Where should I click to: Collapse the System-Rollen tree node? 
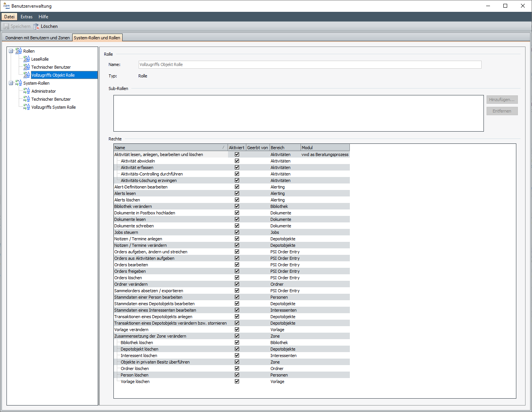tap(11, 83)
